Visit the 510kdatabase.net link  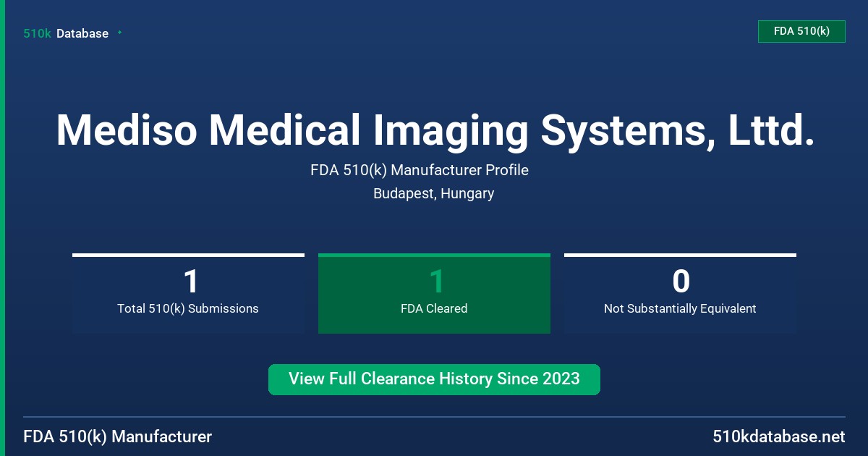(778, 437)
